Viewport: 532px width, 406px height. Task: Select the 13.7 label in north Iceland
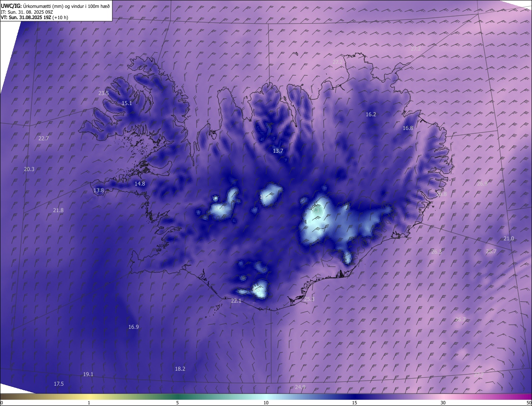[x=278, y=151]
